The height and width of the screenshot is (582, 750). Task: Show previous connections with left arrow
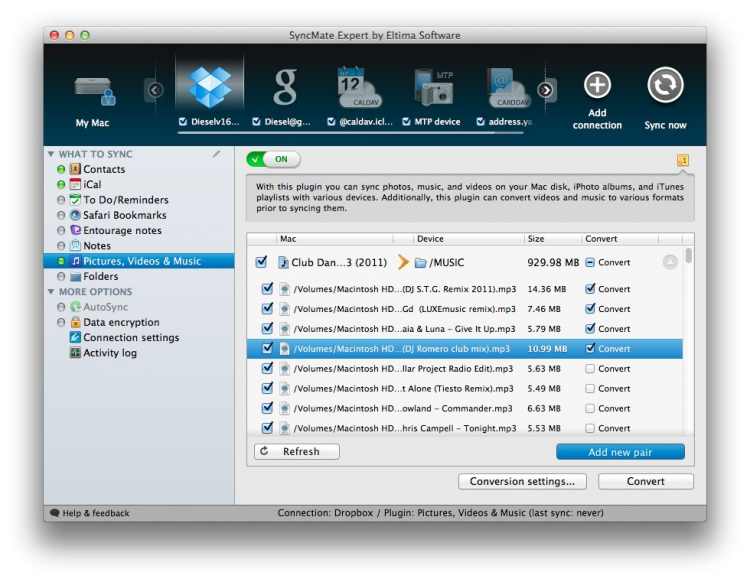[155, 90]
